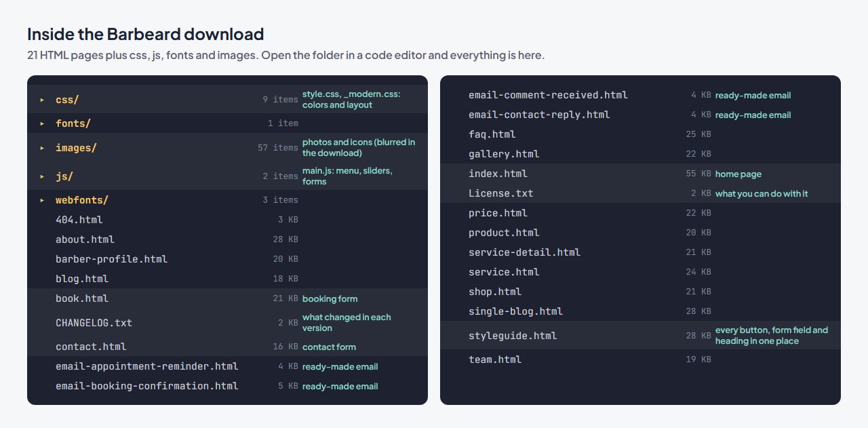
Task: Select the webfonts/ folder name
Action: (82, 200)
